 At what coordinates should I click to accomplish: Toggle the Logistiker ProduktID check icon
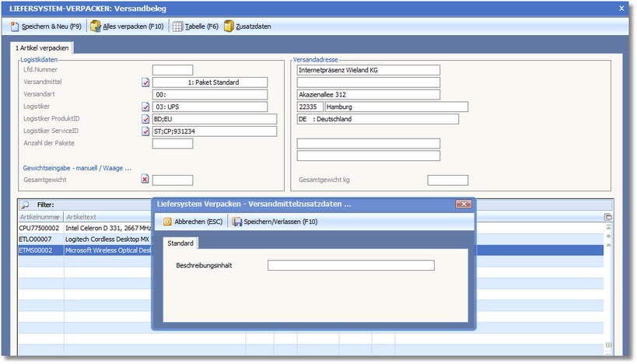tap(145, 120)
